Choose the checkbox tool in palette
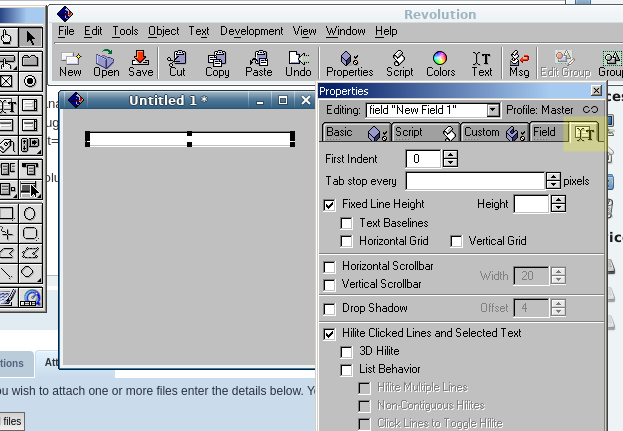Screen dimensions: 623x431 click(7, 81)
